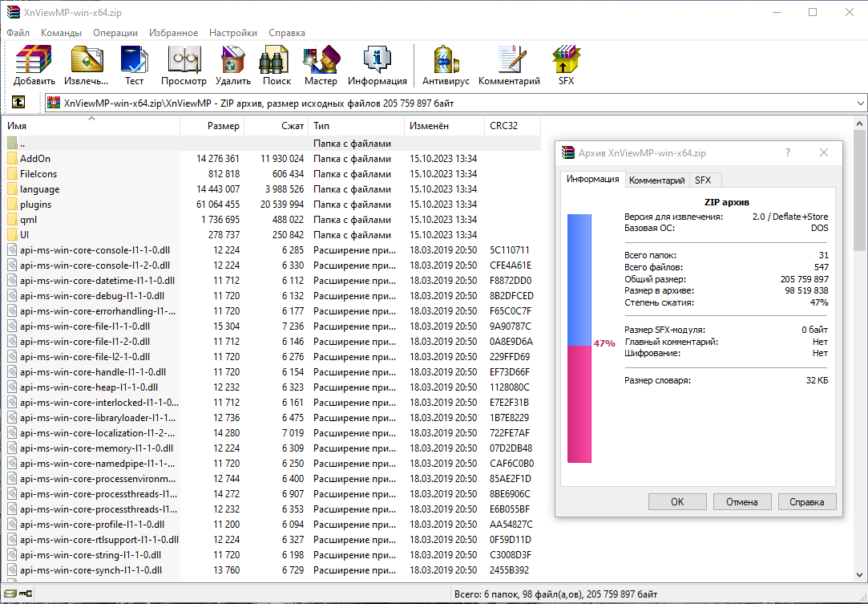
Task: Select file api-ms-win-core-file-l1-2-0.dll
Action: (85, 342)
